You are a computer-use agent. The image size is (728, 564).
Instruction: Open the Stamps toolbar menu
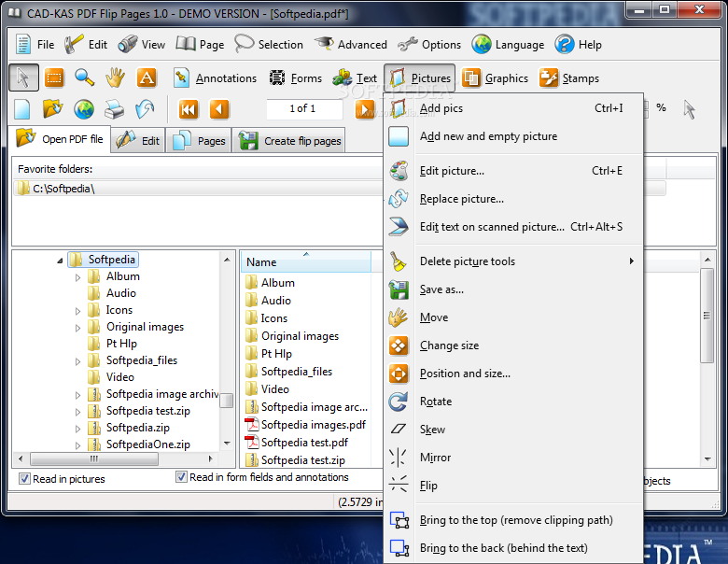click(569, 78)
